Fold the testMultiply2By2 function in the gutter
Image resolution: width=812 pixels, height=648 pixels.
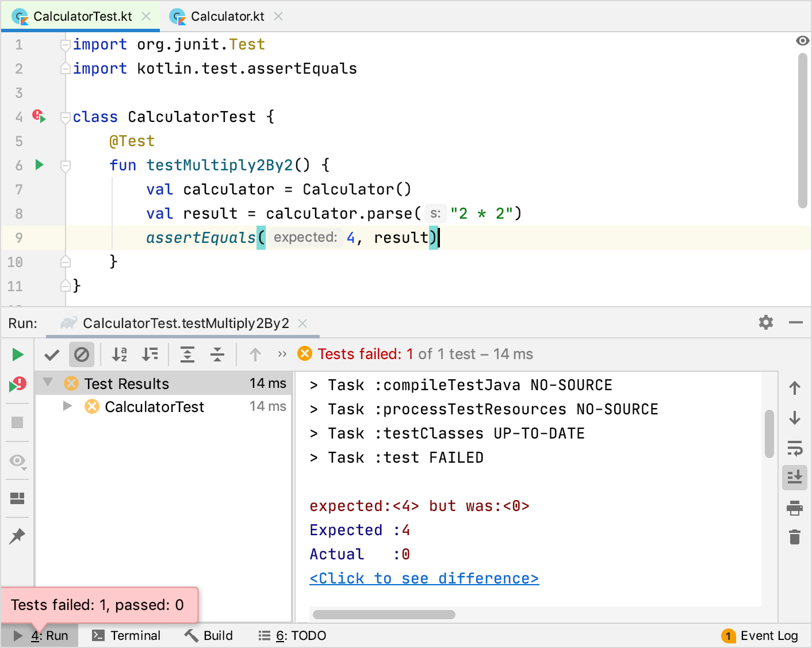tap(66, 166)
